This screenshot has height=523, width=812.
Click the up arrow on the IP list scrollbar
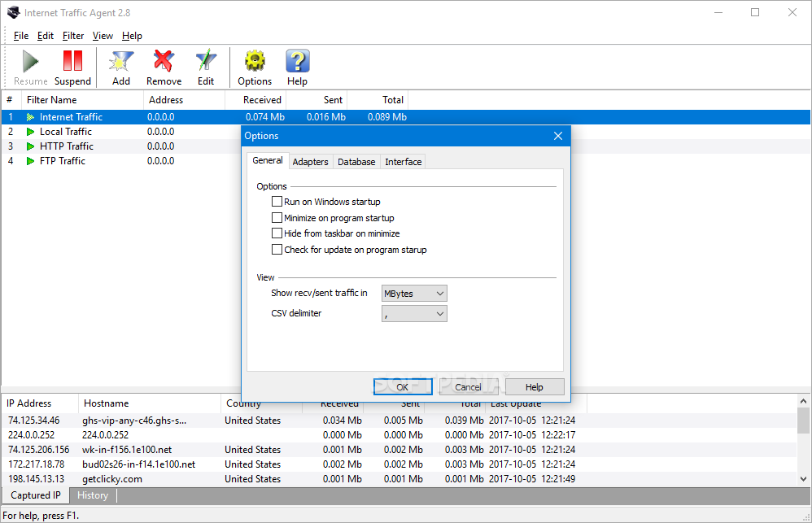pyautogui.click(x=803, y=401)
